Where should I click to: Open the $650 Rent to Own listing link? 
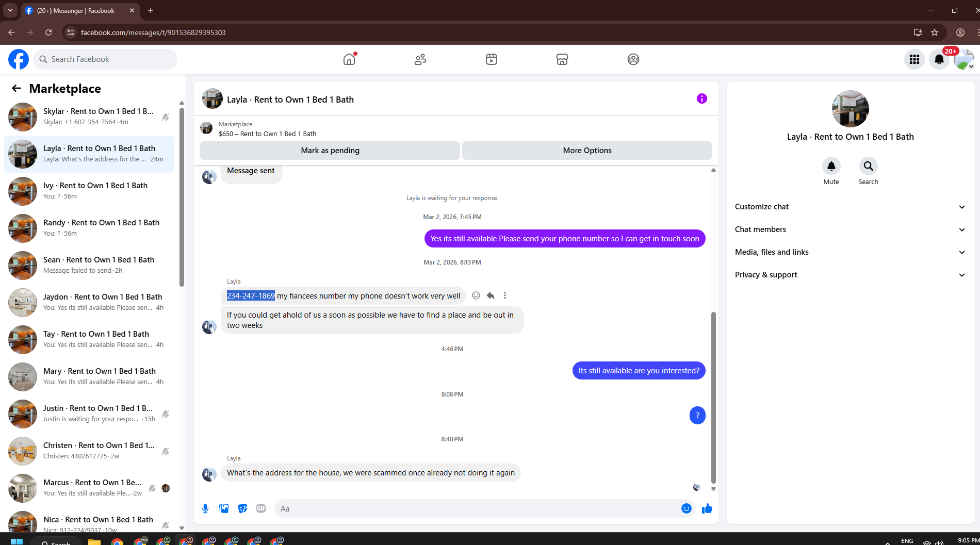tap(267, 134)
